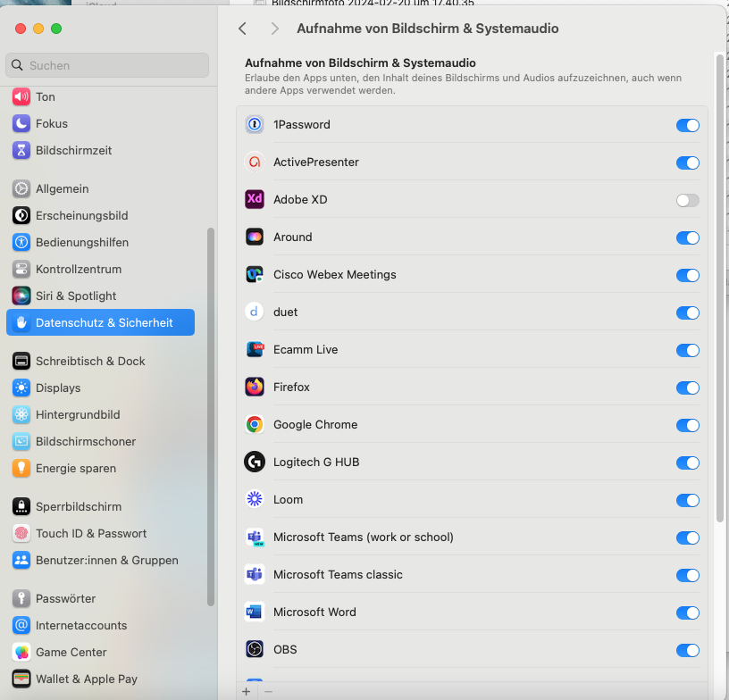Image resolution: width=729 pixels, height=700 pixels.
Task: Click the Google Chrome app icon
Action: 255,424
